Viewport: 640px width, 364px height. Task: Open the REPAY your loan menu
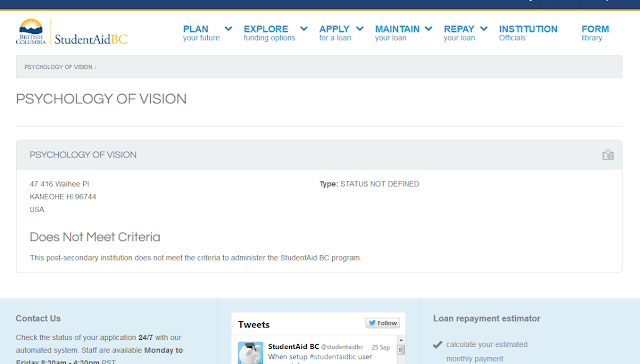pyautogui.click(x=459, y=33)
